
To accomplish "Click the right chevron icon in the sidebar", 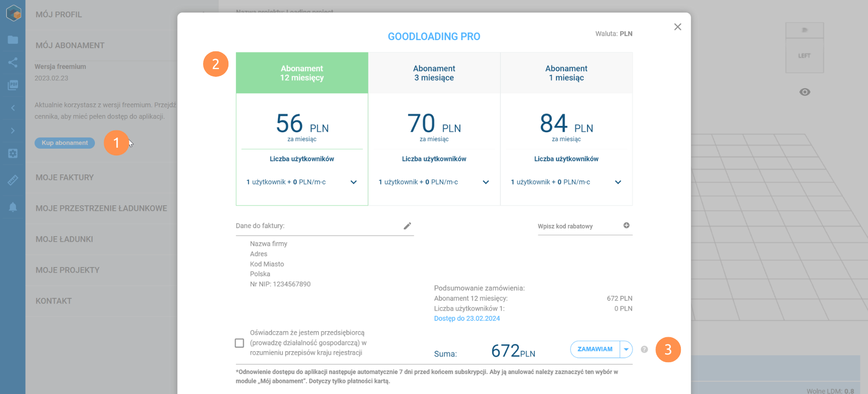I will click(13, 131).
